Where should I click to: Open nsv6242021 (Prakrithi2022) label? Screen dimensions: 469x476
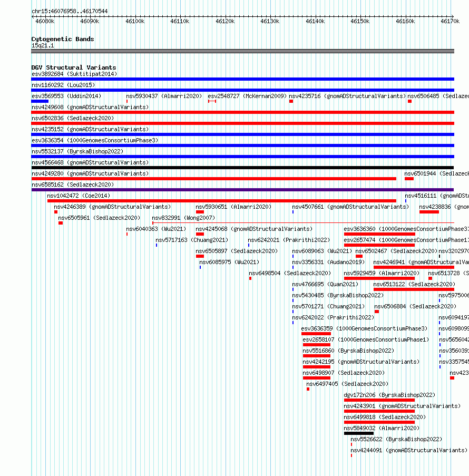[289, 240]
